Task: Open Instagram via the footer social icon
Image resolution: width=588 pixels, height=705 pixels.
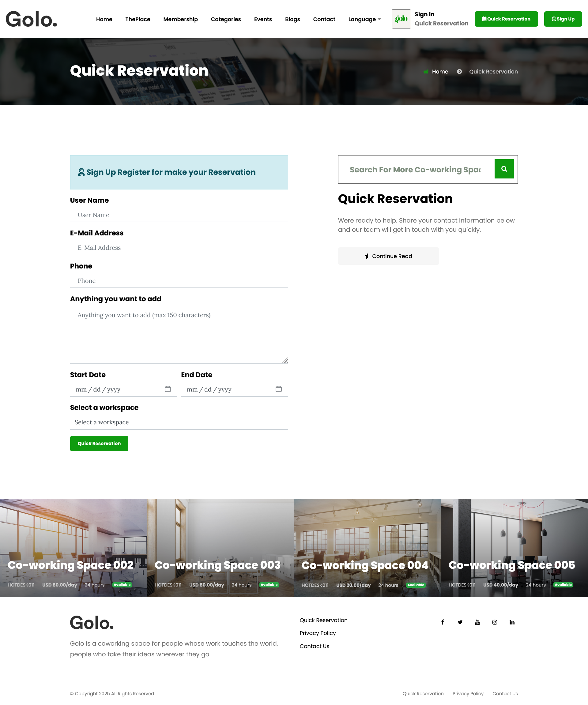Action: pos(494,622)
